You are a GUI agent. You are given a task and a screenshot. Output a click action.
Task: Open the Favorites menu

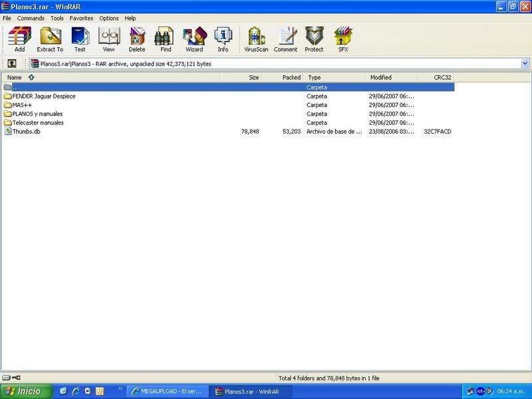81,19
